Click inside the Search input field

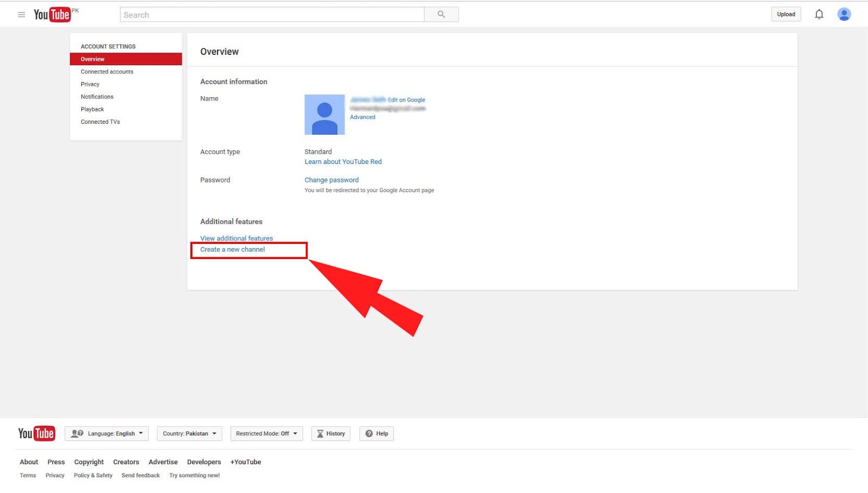coord(272,15)
